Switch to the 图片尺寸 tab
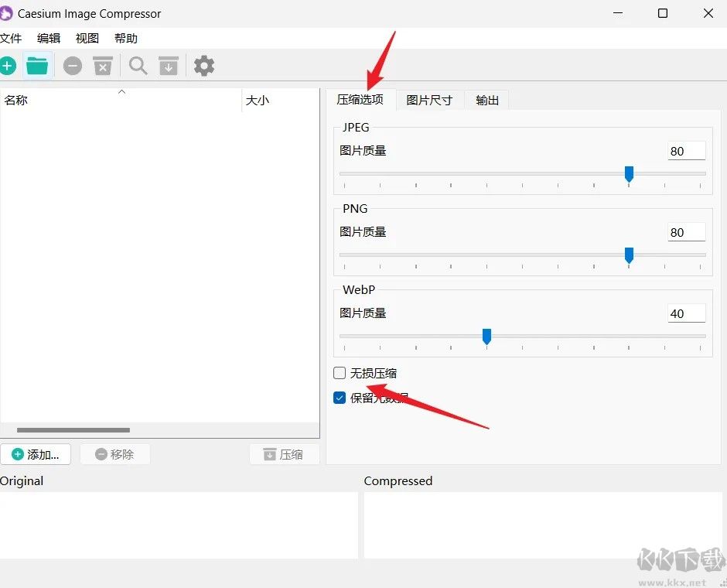Screen dimensions: 727x588 [429, 99]
